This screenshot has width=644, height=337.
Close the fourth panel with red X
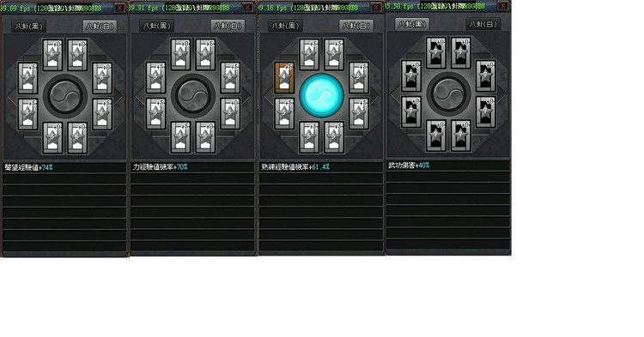click(x=502, y=6)
